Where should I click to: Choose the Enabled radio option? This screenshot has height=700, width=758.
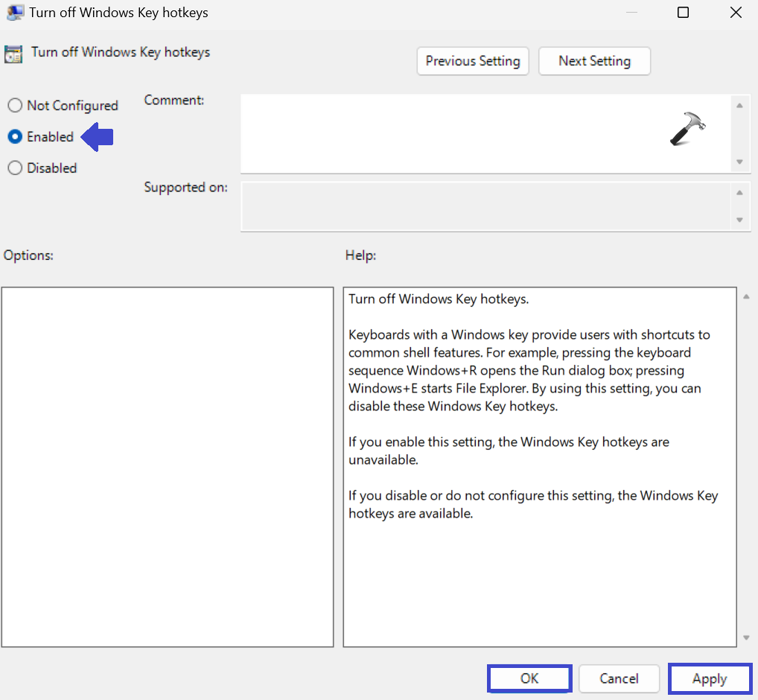point(15,137)
